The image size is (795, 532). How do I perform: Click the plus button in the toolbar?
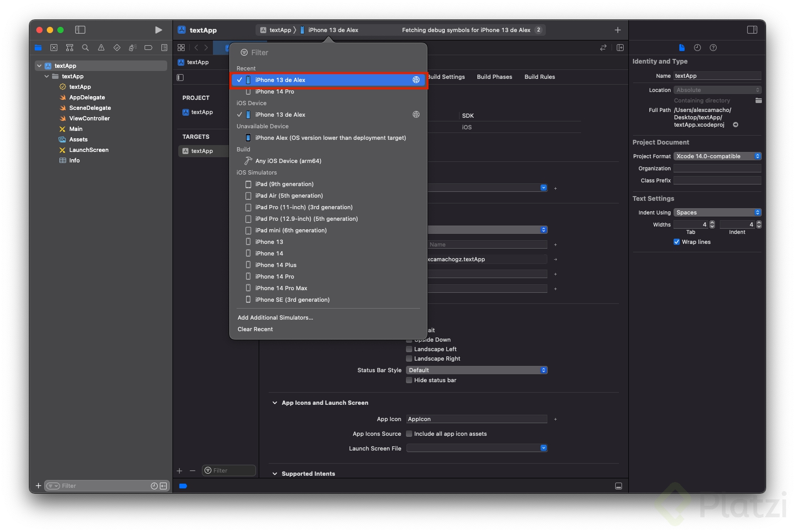pos(618,30)
